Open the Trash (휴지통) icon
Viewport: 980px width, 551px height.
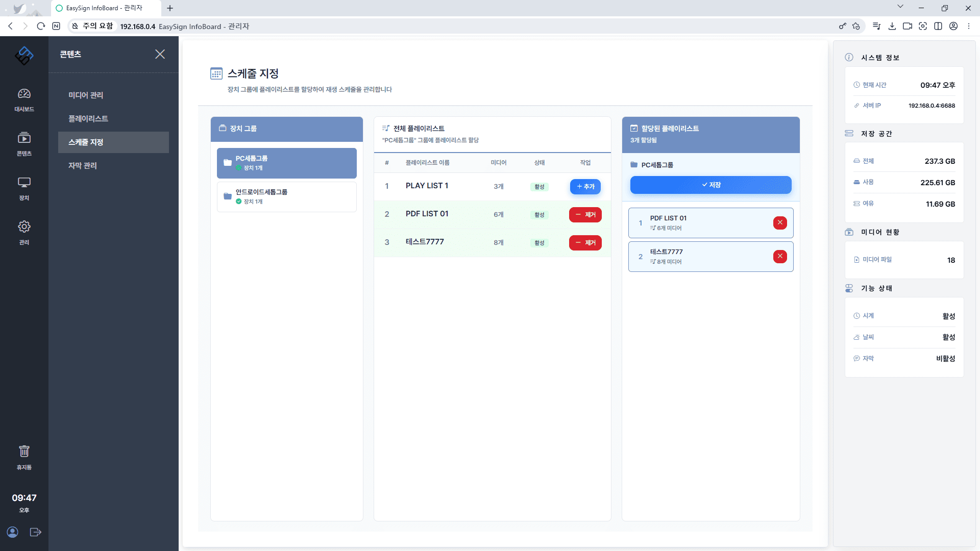(24, 457)
